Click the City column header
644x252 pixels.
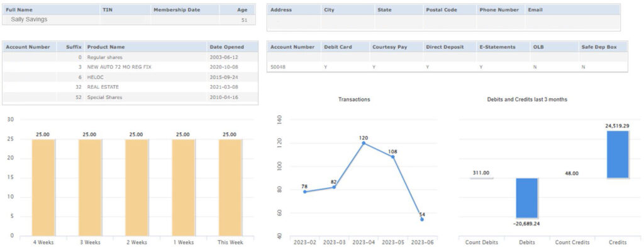pyautogui.click(x=347, y=10)
